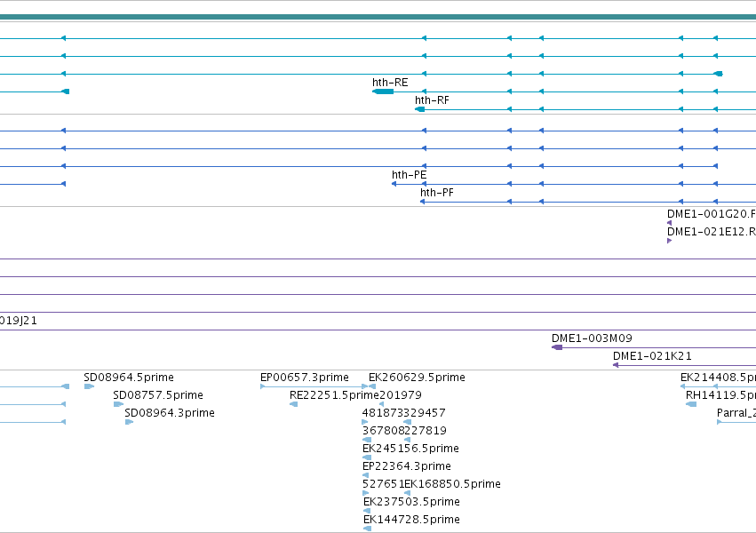Screen dimensions: 756x533
Task: Select the 227819 feature label
Action: click(426, 431)
